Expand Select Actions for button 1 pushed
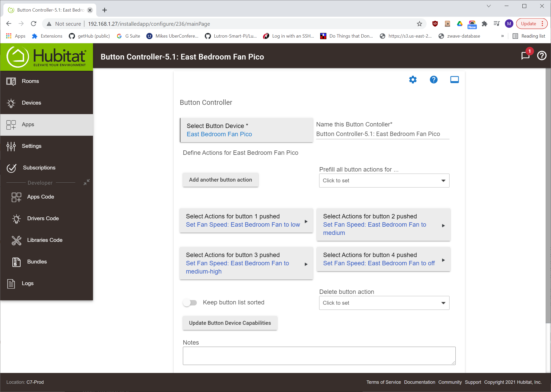 point(246,220)
